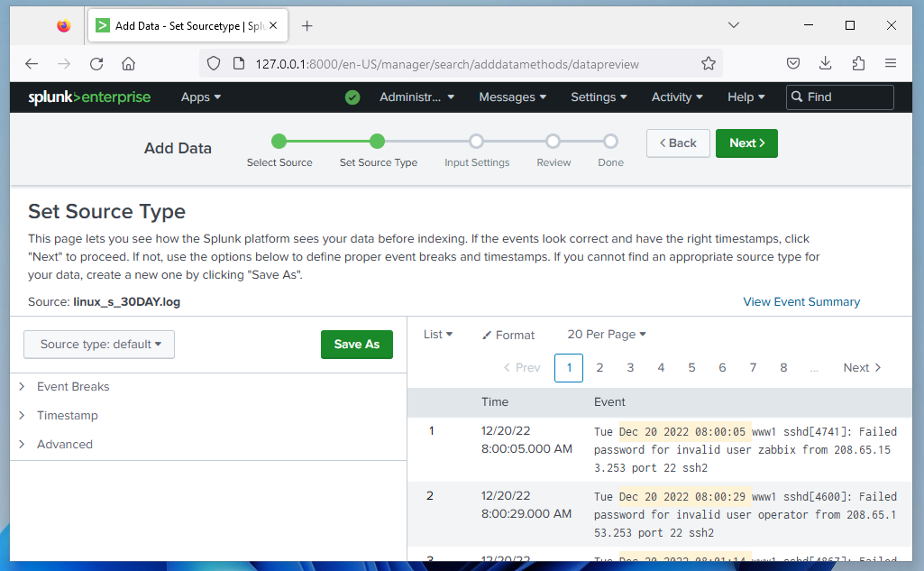Open the Activity menu

(677, 97)
